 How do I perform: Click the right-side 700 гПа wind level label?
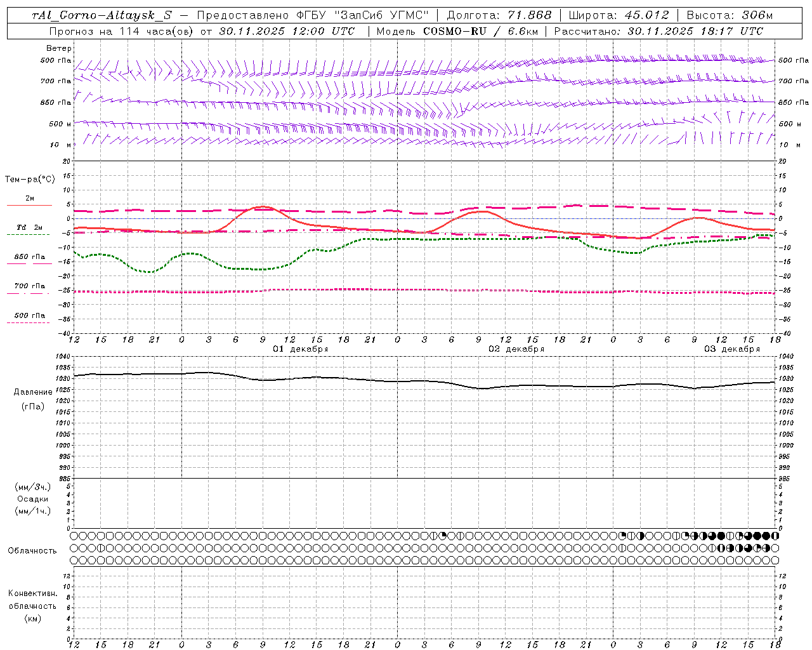pyautogui.click(x=794, y=81)
